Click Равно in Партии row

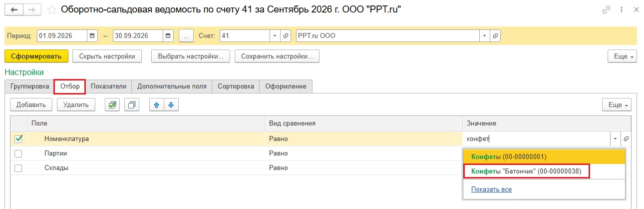[x=363, y=153]
